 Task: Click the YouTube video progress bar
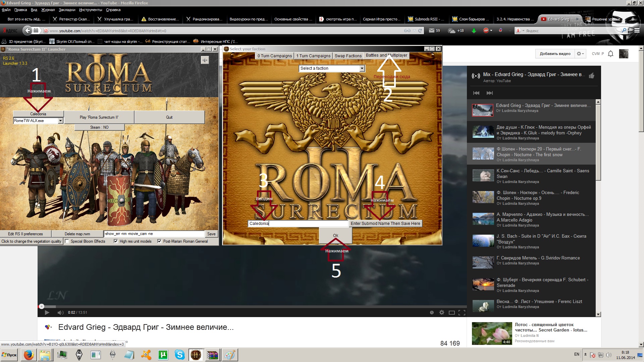point(252,306)
